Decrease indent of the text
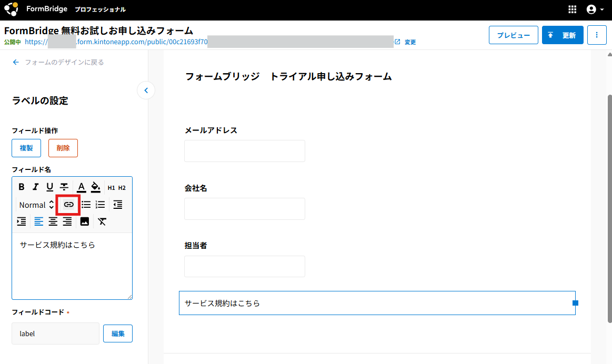This screenshot has width=612, height=364. (x=117, y=205)
